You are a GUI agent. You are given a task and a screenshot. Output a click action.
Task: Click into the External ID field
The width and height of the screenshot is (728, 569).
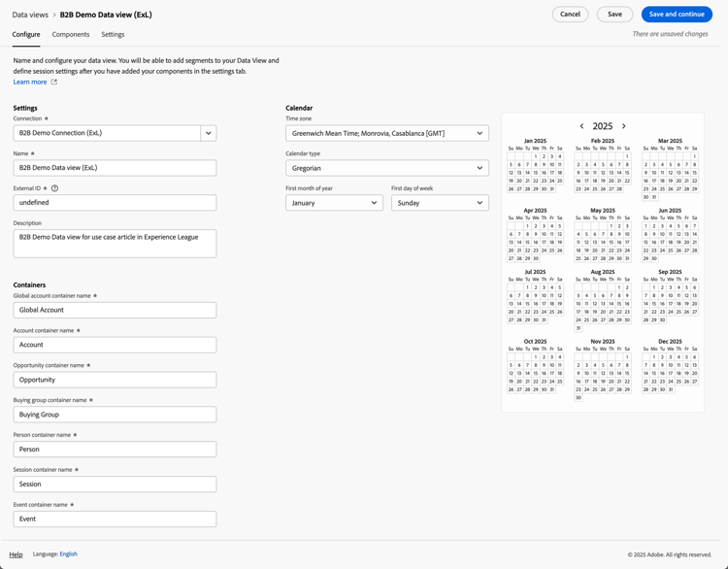pyautogui.click(x=115, y=203)
